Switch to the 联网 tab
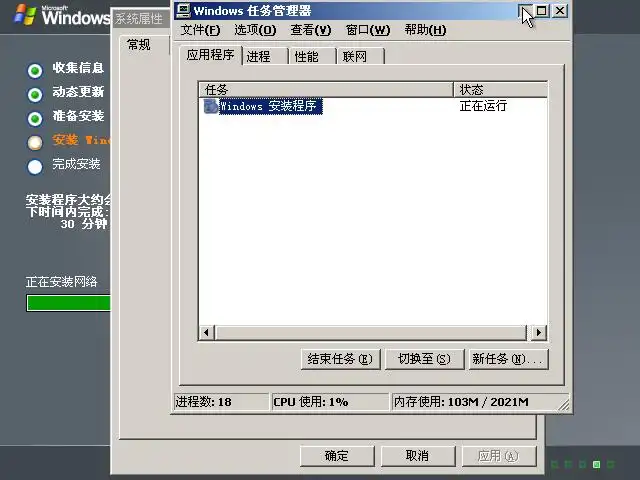Viewport: 640px width, 480px height. click(x=361, y=56)
